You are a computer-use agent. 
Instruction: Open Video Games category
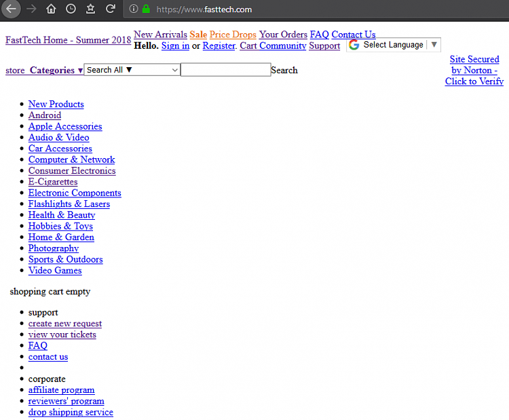coord(55,270)
